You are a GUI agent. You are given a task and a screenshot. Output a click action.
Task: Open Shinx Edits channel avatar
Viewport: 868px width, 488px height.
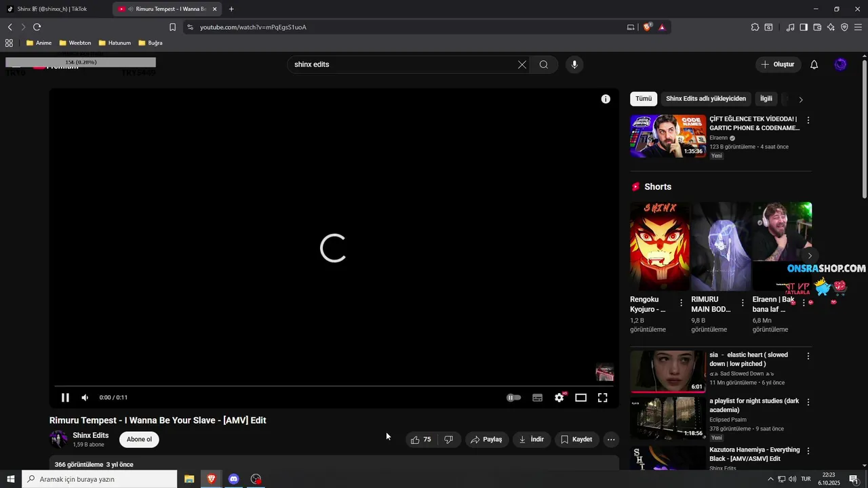click(59, 439)
